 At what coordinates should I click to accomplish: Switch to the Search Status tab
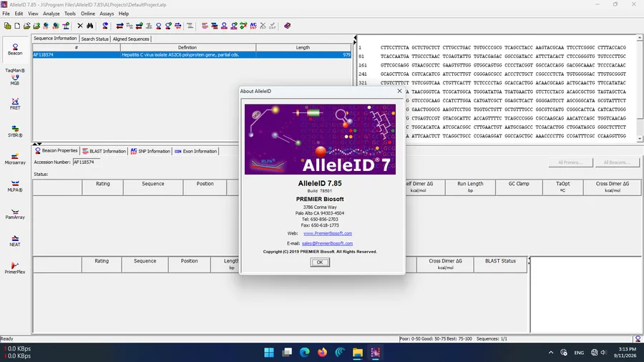point(95,39)
